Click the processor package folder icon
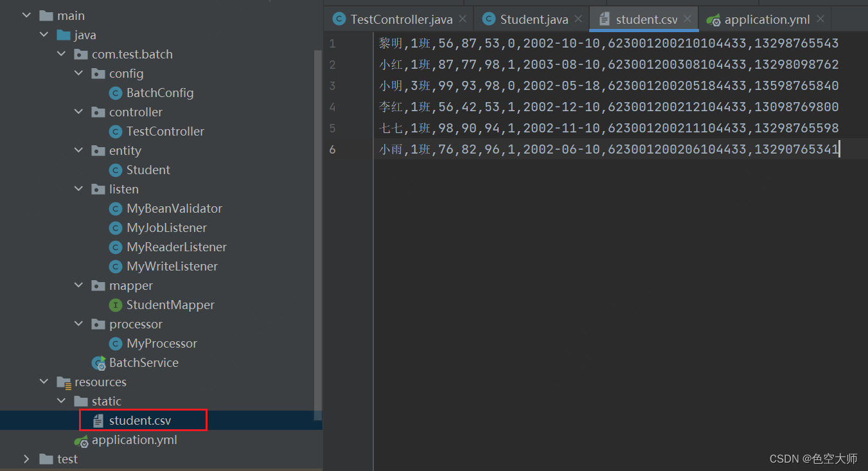 click(98, 324)
